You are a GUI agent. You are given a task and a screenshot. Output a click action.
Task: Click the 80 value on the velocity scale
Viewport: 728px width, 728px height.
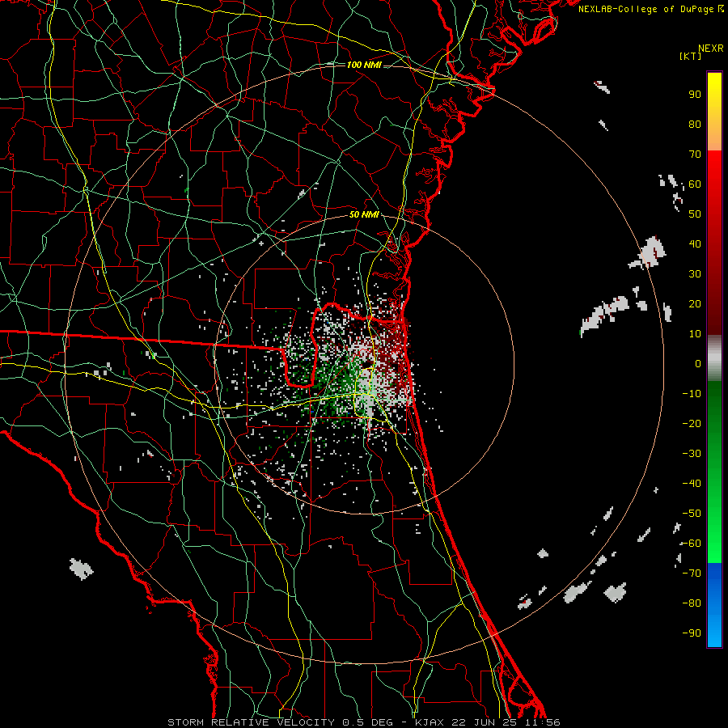tap(695, 124)
